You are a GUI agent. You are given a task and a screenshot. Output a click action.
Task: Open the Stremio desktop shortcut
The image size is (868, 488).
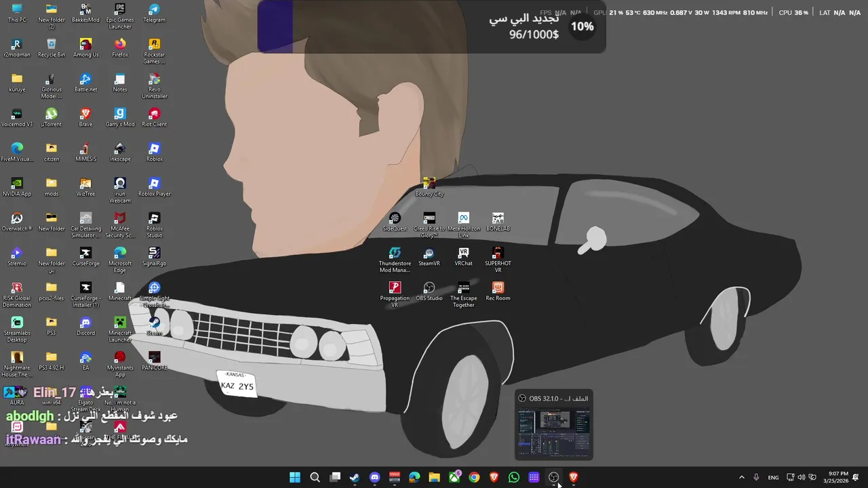pos(17,257)
